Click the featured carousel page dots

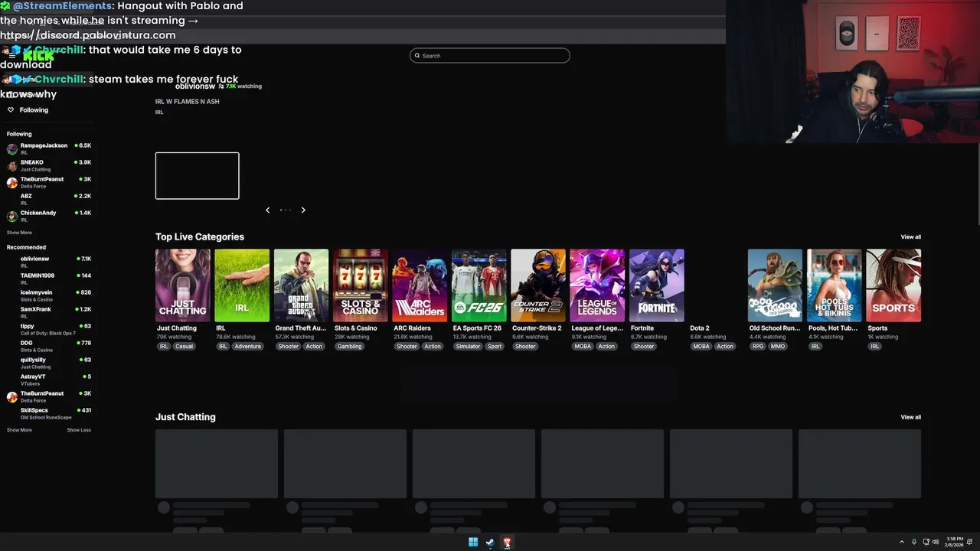(286, 210)
